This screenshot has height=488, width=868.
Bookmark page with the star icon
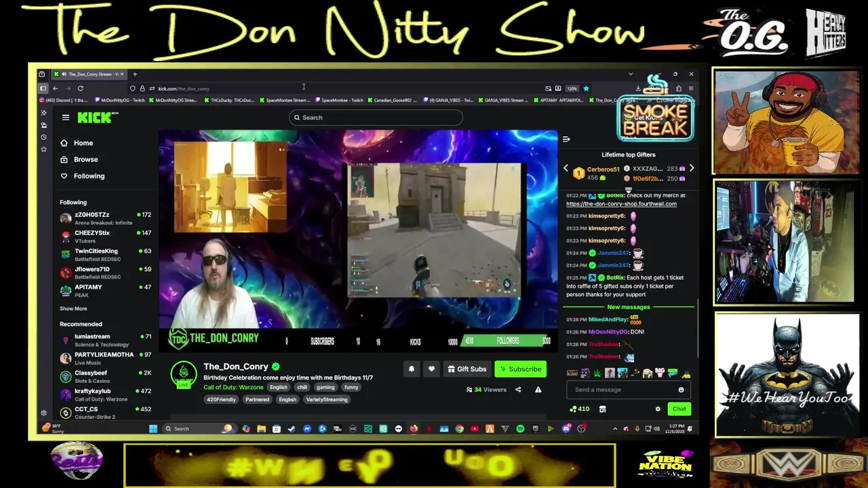click(586, 89)
